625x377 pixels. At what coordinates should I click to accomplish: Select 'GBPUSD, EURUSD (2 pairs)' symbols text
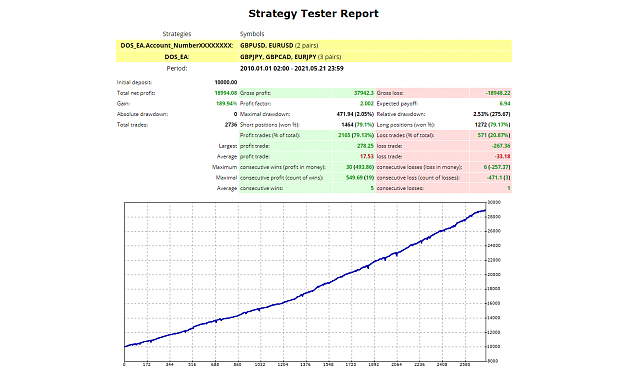coord(279,45)
